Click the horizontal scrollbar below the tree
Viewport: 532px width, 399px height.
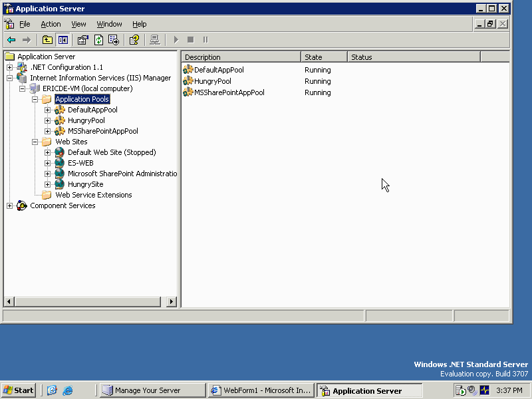click(86, 301)
